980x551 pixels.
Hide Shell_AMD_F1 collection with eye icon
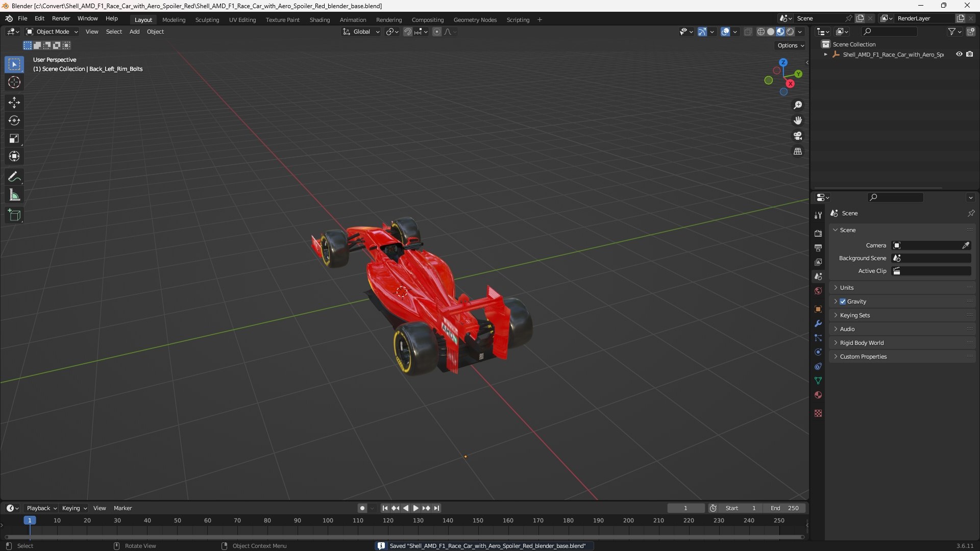tap(959, 54)
